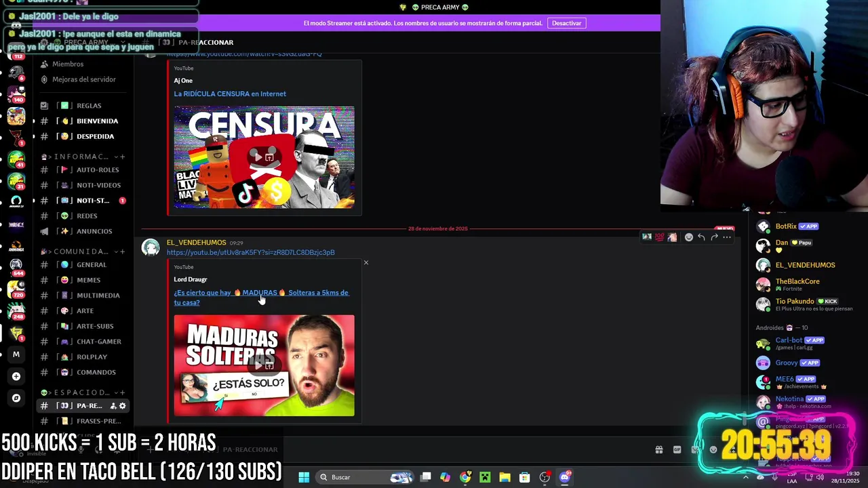Click the taskbar Buscar search box
Viewport: 868px width, 488px height.
pos(366,477)
